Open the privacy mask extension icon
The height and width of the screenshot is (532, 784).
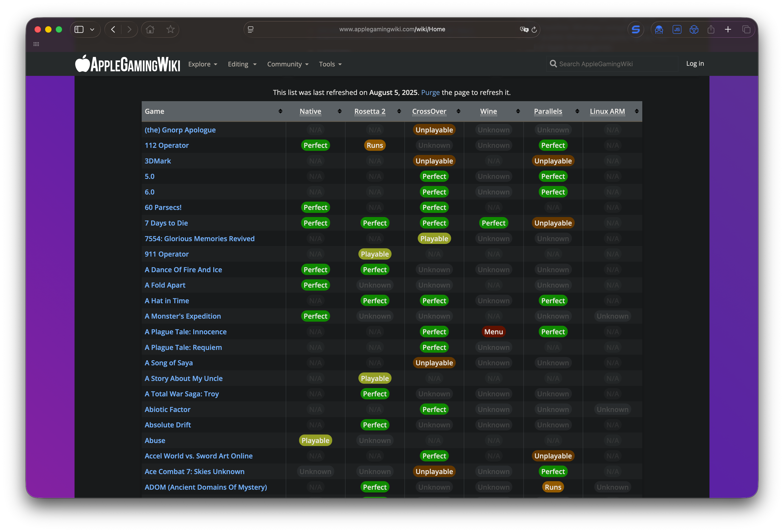(x=659, y=29)
